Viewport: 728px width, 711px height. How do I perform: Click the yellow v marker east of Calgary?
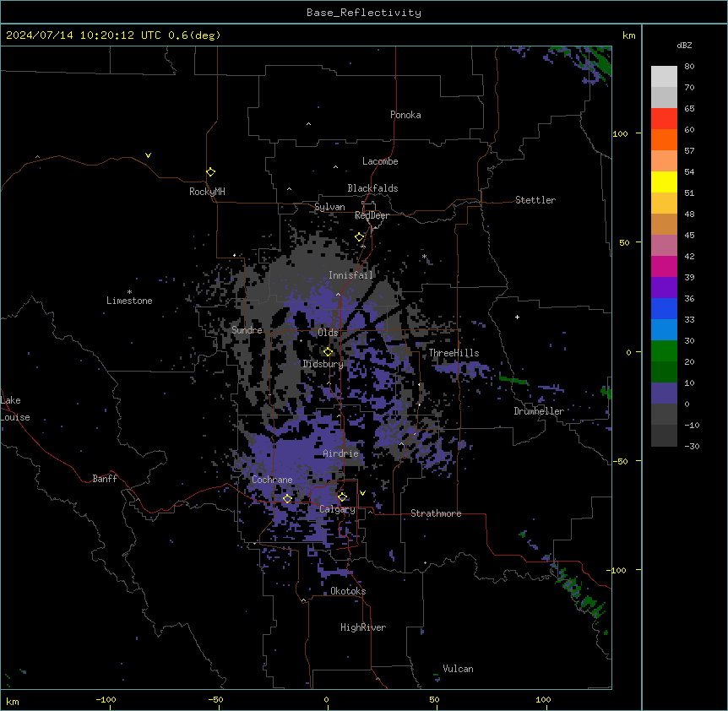tap(362, 493)
